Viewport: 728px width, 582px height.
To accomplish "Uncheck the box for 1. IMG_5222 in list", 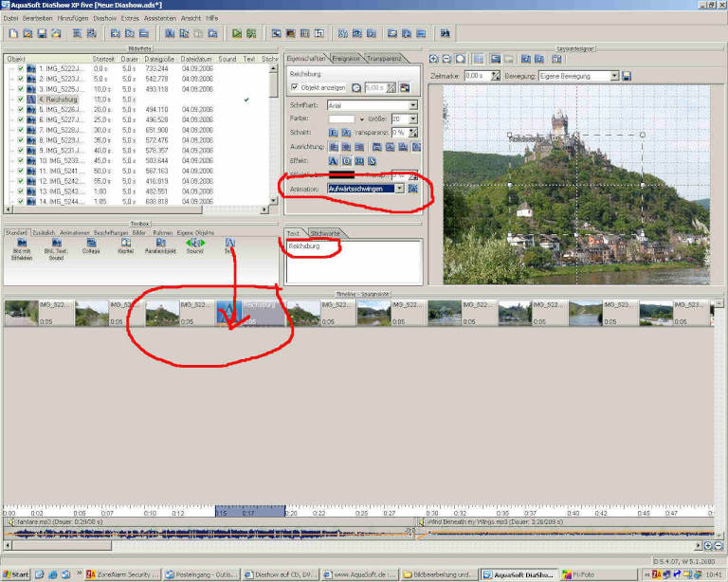I will click(20, 69).
